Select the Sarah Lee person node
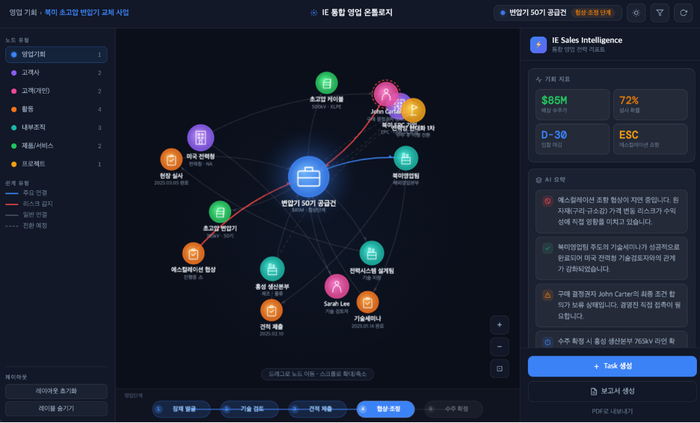 (x=336, y=286)
